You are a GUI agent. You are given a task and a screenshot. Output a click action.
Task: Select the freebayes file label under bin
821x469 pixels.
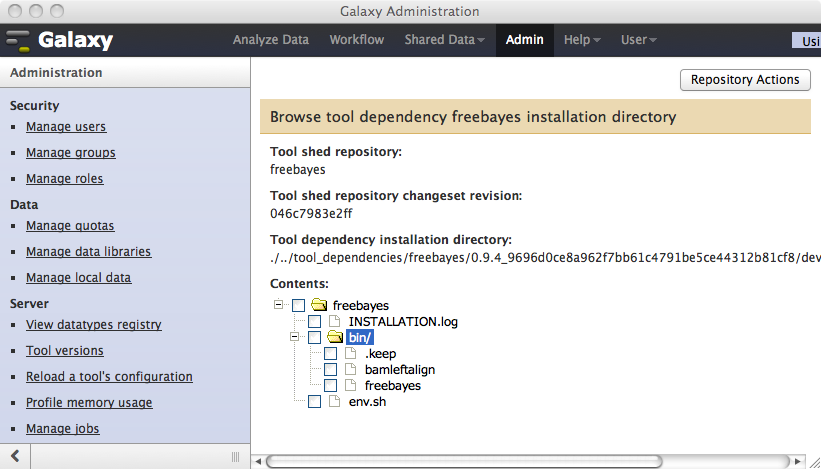[x=393, y=386]
